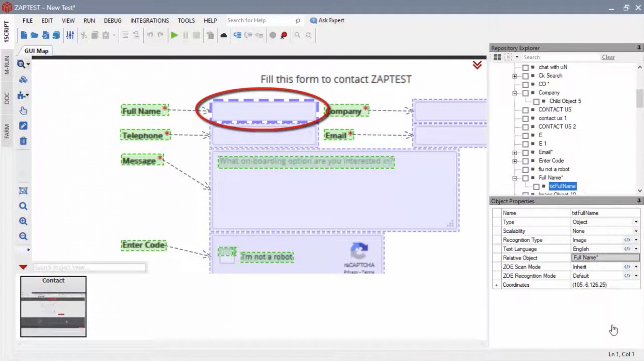Collapse the Company tree node
Image resolution: width=644 pixels, height=361 pixels.
point(514,92)
